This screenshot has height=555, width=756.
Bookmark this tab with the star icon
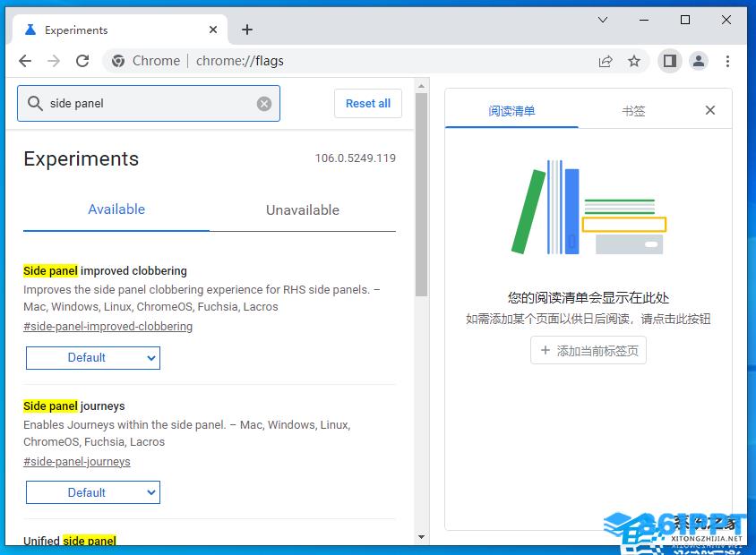coord(634,61)
